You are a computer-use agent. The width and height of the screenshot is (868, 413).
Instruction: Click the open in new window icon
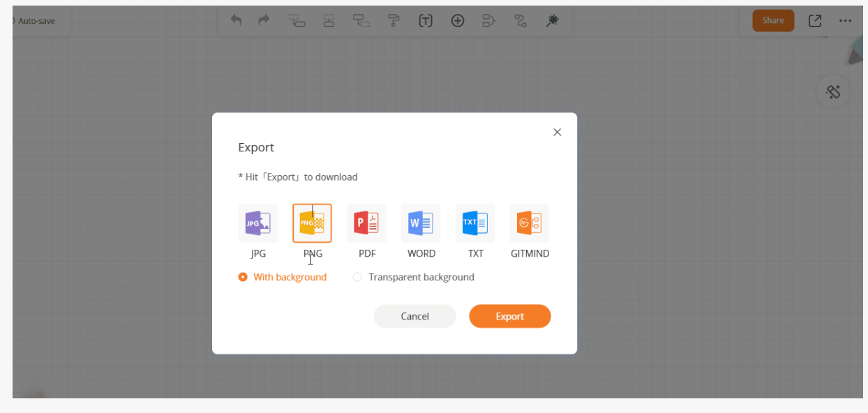(x=814, y=20)
